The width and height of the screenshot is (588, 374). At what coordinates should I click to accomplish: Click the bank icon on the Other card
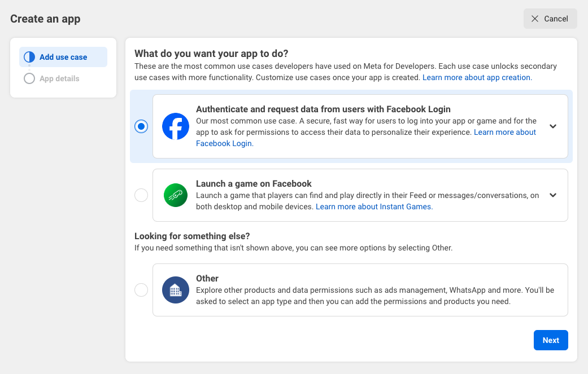175,289
